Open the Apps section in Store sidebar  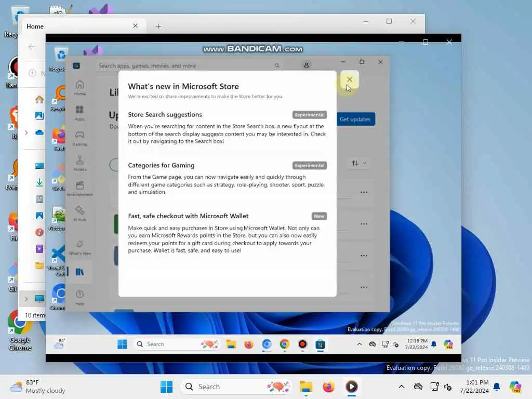(79, 113)
